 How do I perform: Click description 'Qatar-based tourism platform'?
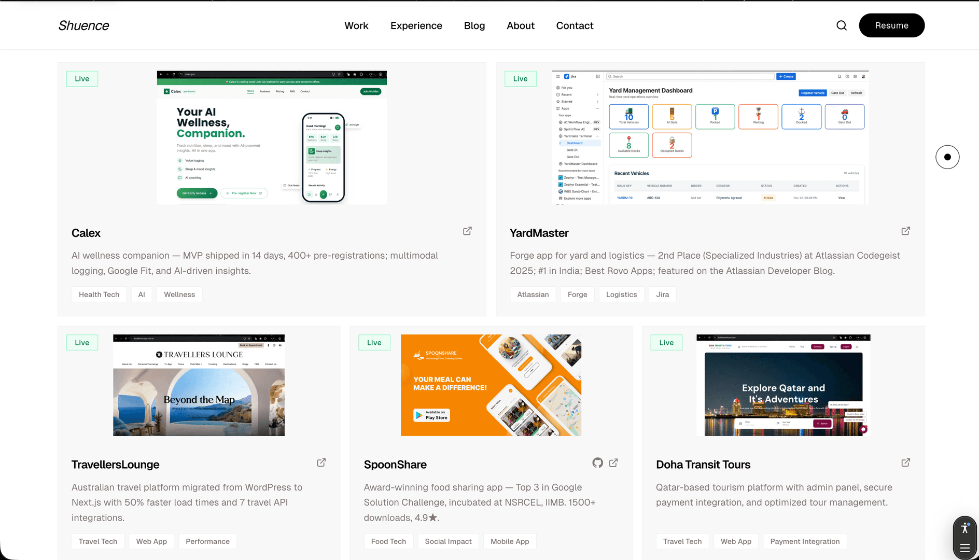pos(774,495)
